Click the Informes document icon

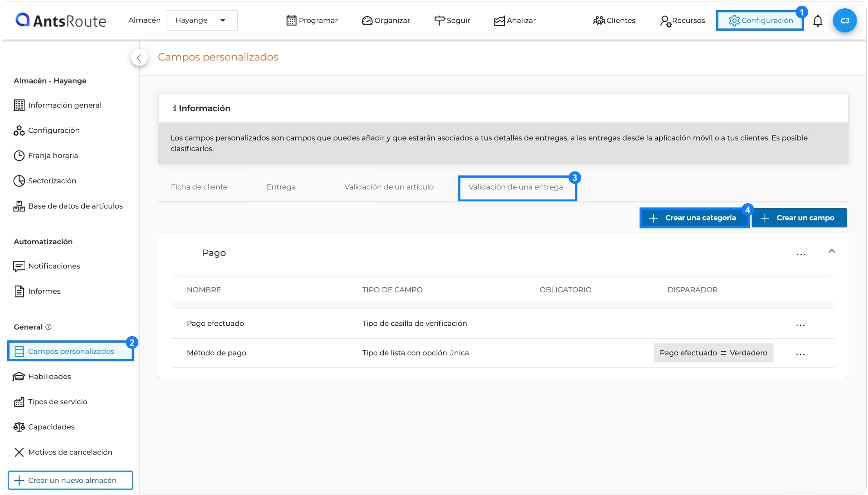pos(19,291)
